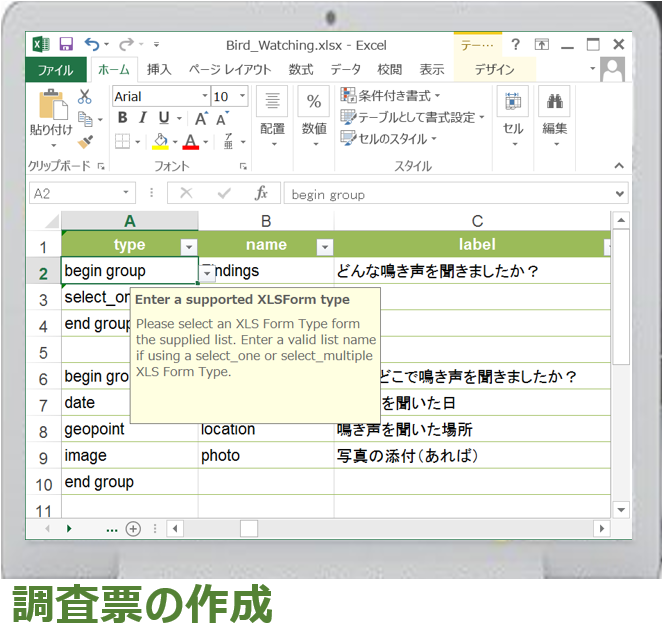Switch to the 表示 tab
Screen dimensions: 662x630
[431, 70]
